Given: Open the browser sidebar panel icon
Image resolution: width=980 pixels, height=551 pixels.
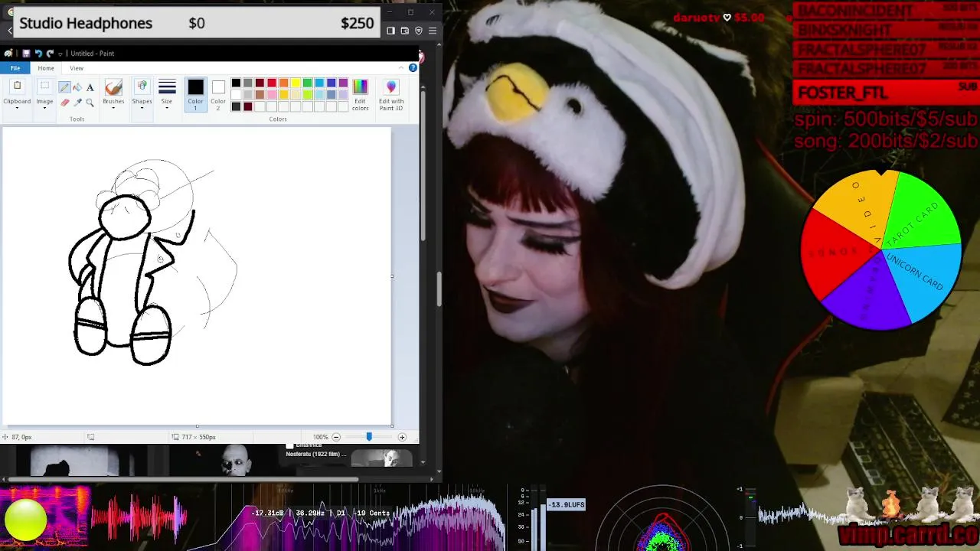Looking at the screenshot, I should [390, 31].
